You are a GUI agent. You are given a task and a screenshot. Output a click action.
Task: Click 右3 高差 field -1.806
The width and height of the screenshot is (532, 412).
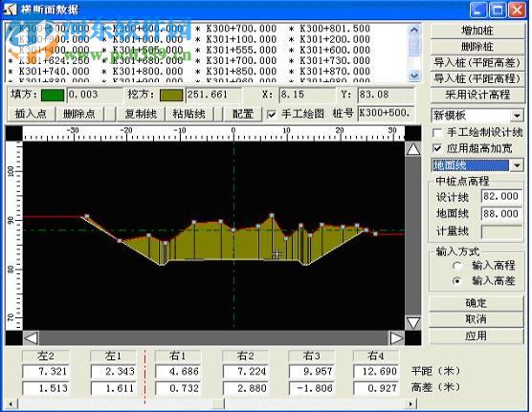tap(312, 388)
